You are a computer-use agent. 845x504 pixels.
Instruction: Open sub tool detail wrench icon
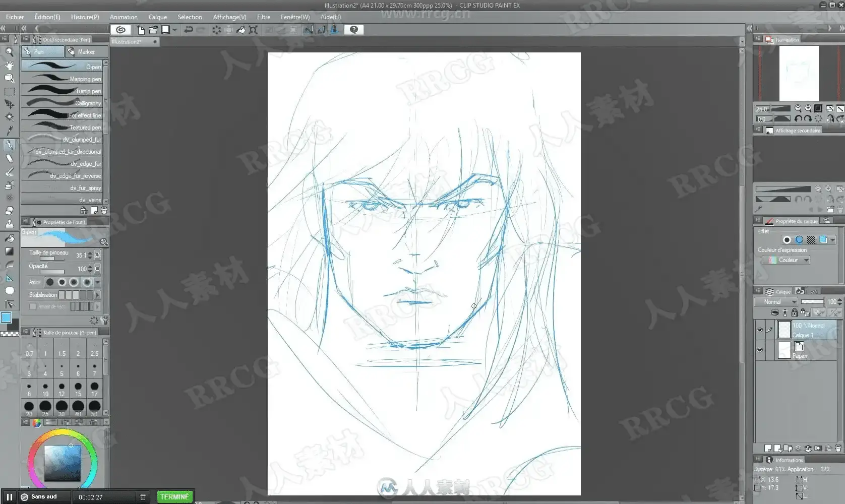tap(105, 320)
